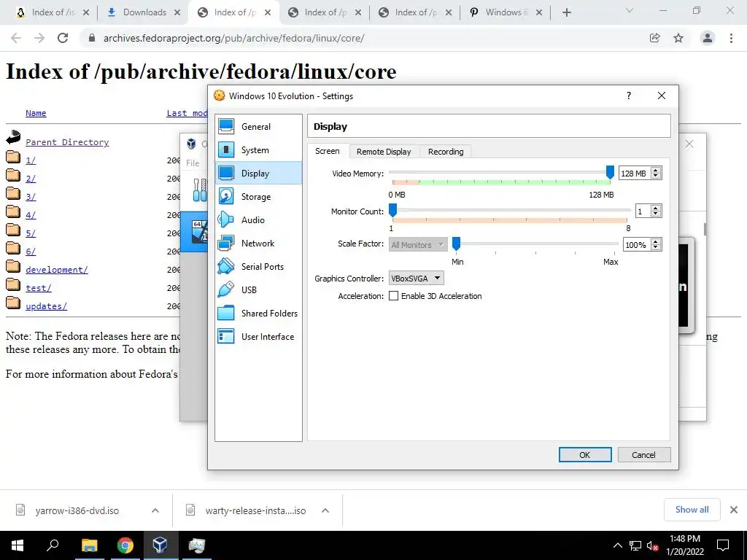Image resolution: width=747 pixels, height=560 pixels.
Task: Open the USB settings category
Action: [258, 290]
